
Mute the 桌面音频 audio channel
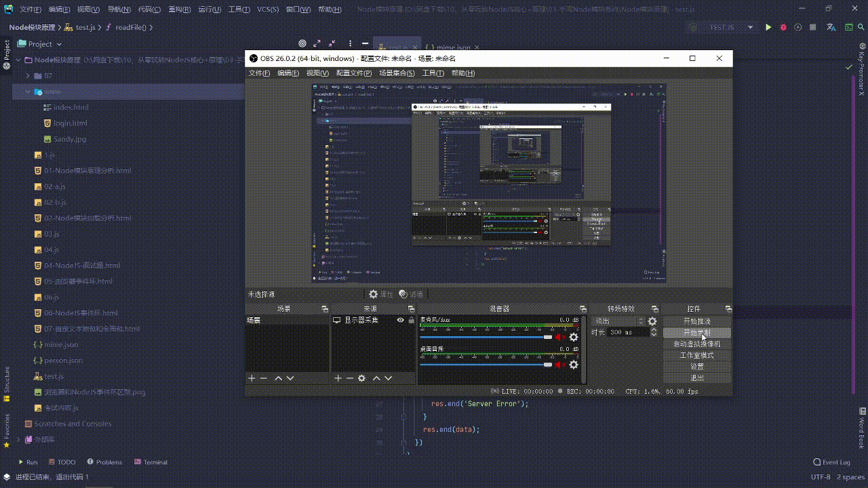pyautogui.click(x=560, y=365)
